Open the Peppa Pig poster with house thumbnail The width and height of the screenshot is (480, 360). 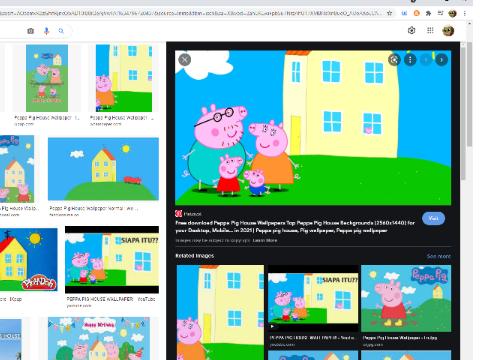click(17, 169)
